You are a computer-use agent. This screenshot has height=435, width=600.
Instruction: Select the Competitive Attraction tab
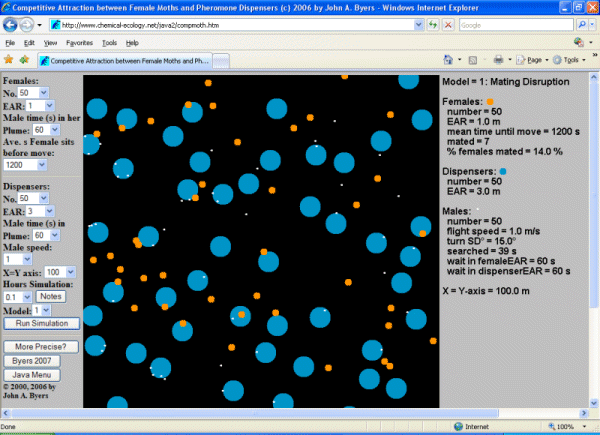[125, 60]
